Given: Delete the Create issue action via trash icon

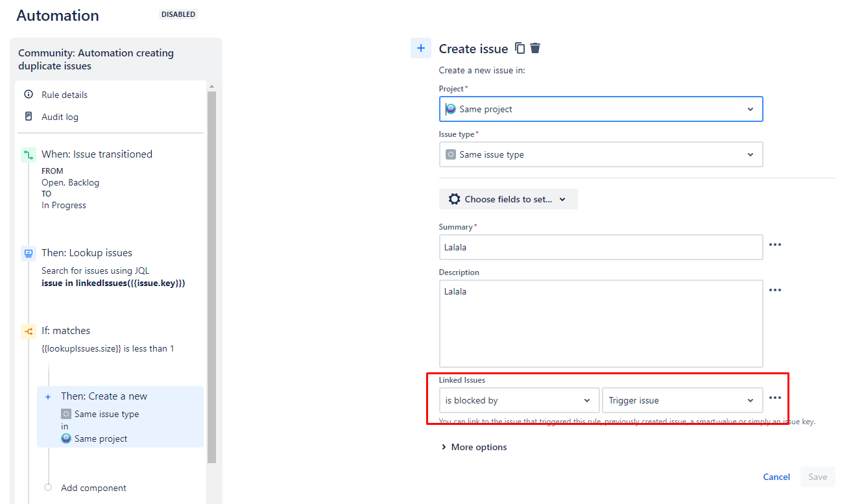Looking at the screenshot, I should coord(534,48).
